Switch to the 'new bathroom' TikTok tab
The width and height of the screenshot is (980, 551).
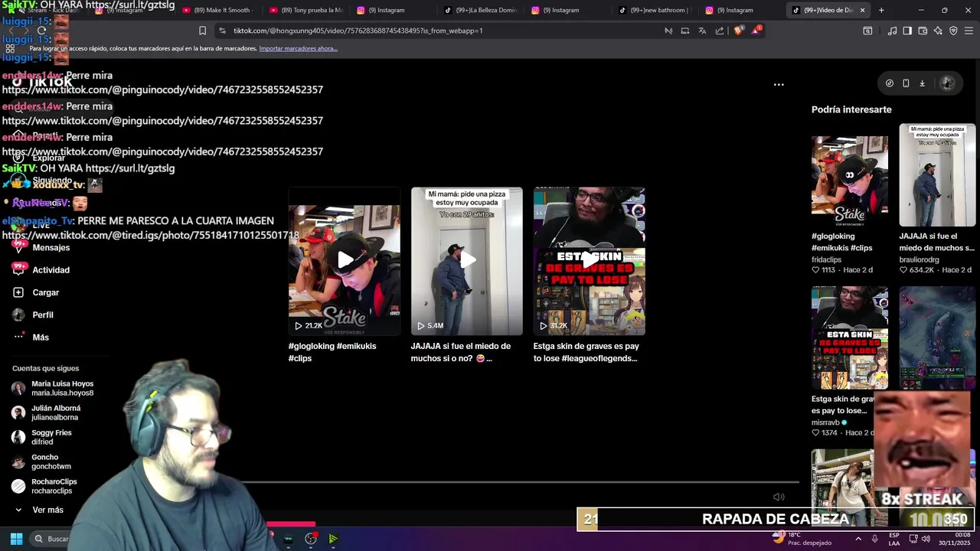point(655,10)
